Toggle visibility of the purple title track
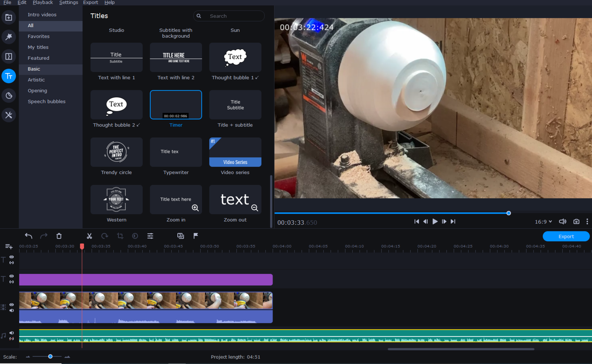Screen dimensions: 592x364 (11, 276)
